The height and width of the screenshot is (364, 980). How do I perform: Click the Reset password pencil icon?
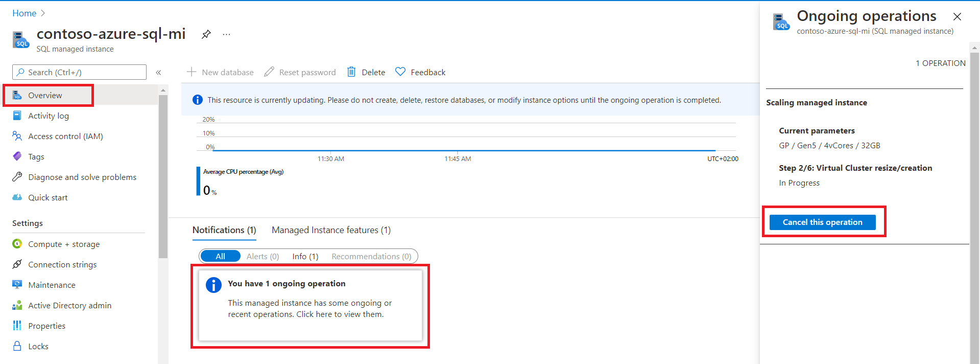click(269, 72)
